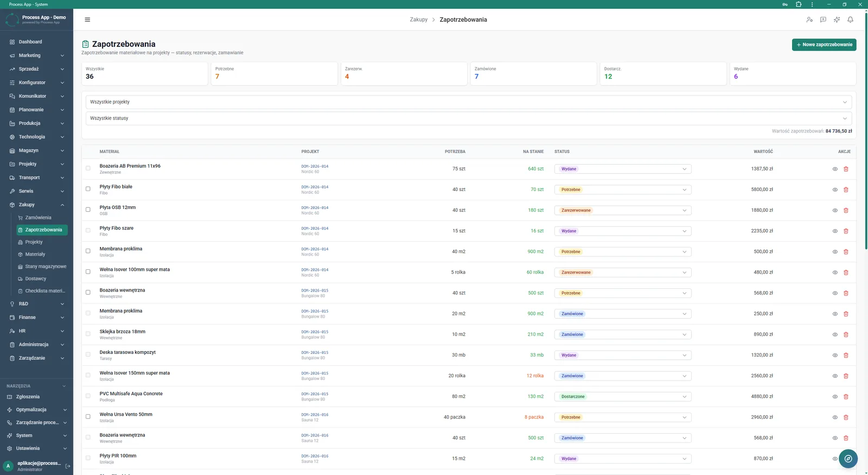Check the Wełna Ursa Vento 50mm row checkbox

point(88,416)
